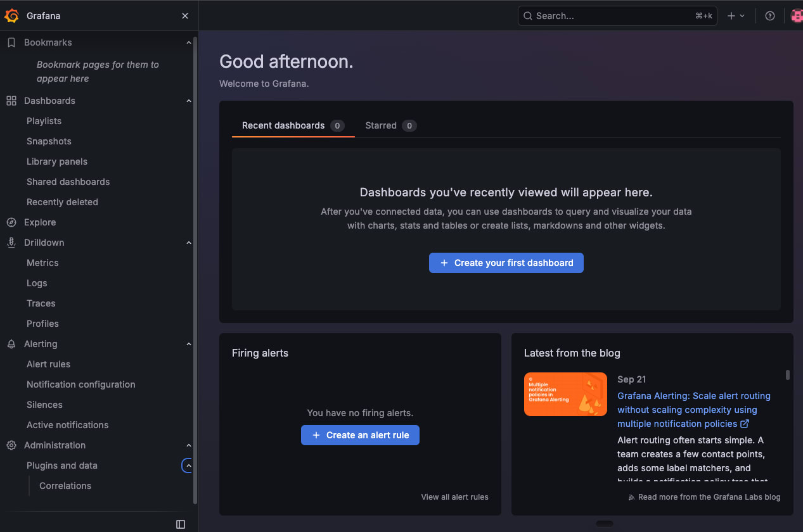Screen dimensions: 803x532
Task: Click the blog panel scrollbar
Action: click(x=788, y=375)
